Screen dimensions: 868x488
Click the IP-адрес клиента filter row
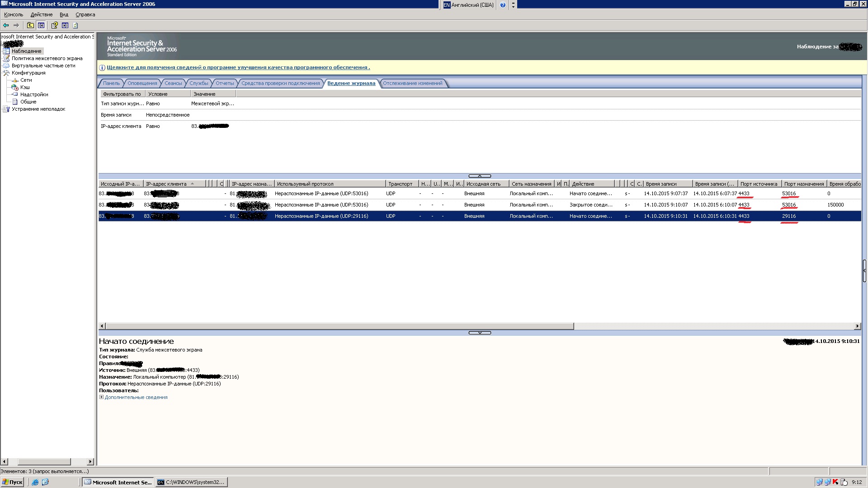point(480,126)
